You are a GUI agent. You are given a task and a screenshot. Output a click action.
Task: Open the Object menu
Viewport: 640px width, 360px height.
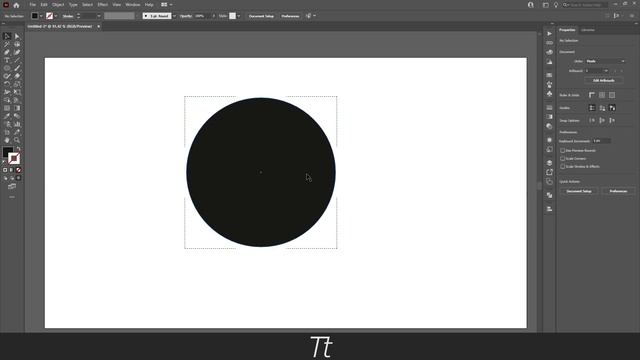click(58, 5)
